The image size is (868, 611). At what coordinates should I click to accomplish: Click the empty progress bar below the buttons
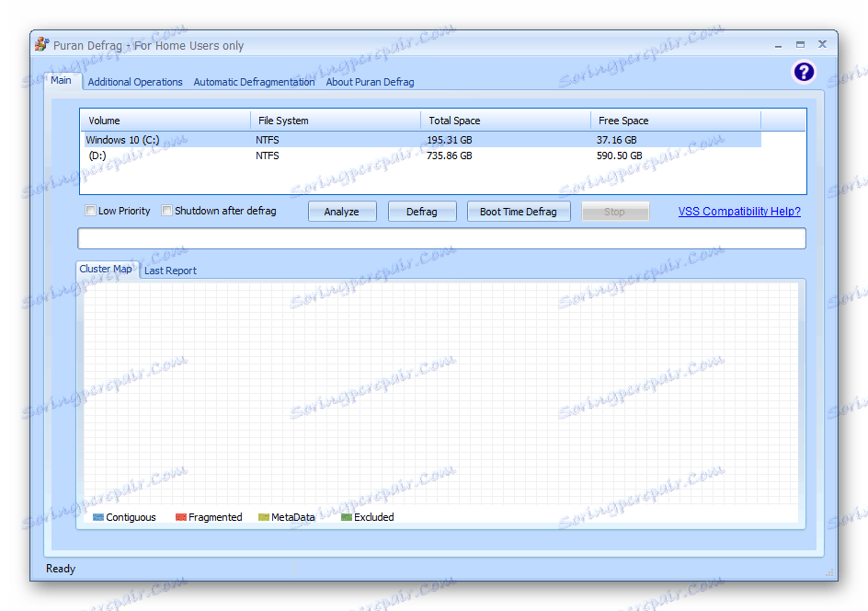441,238
